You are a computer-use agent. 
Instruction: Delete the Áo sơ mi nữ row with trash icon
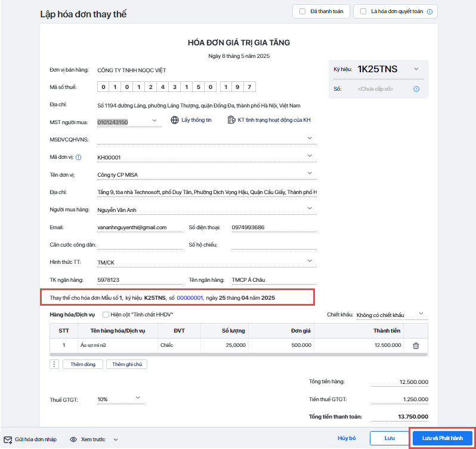416,346
